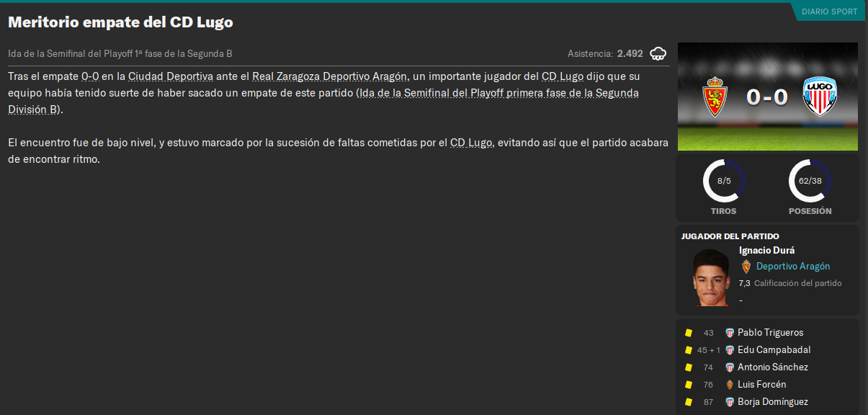Click the Deportivo Aragón team link

(792, 267)
